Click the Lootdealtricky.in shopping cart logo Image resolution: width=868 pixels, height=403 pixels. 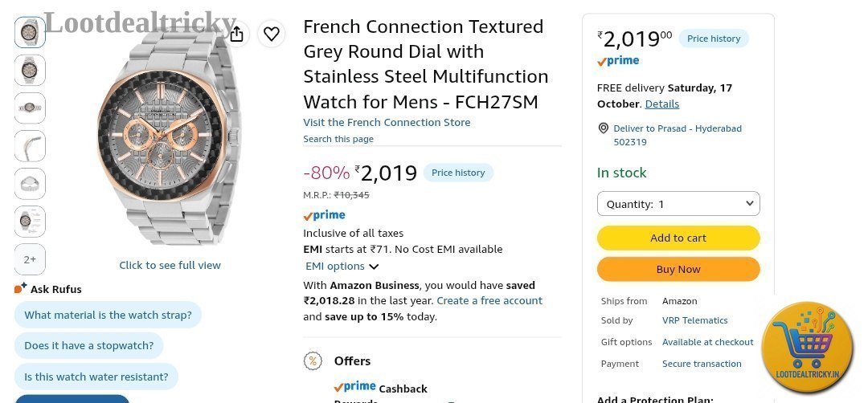click(x=807, y=346)
